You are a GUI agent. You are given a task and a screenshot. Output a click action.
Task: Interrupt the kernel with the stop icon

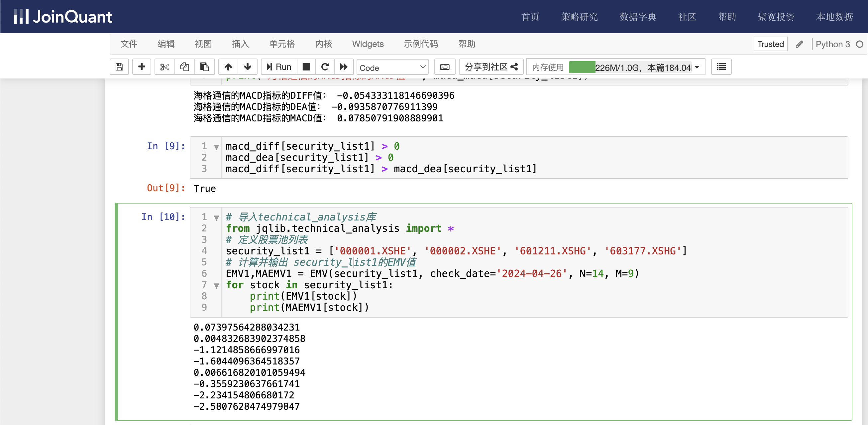306,67
